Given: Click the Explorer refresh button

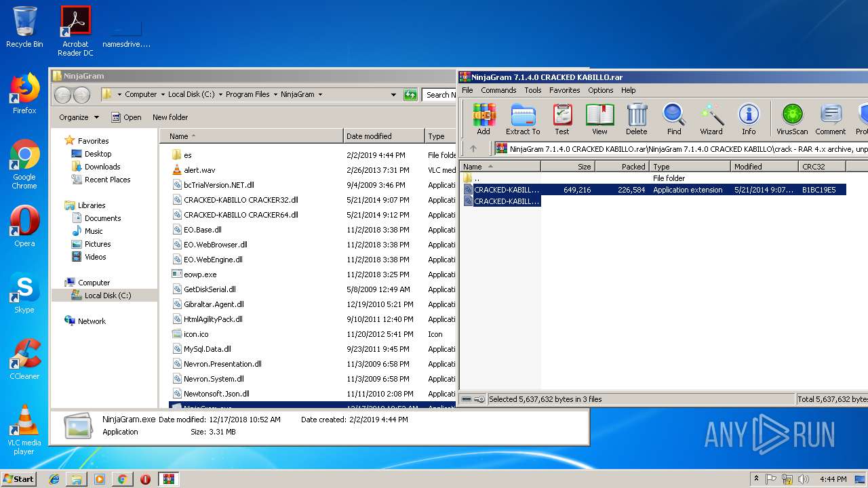Looking at the screenshot, I should [410, 95].
